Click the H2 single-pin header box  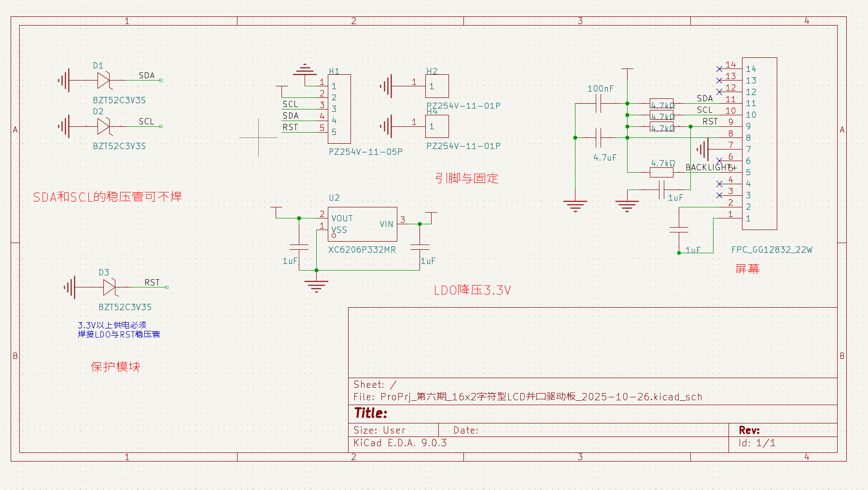[437, 86]
